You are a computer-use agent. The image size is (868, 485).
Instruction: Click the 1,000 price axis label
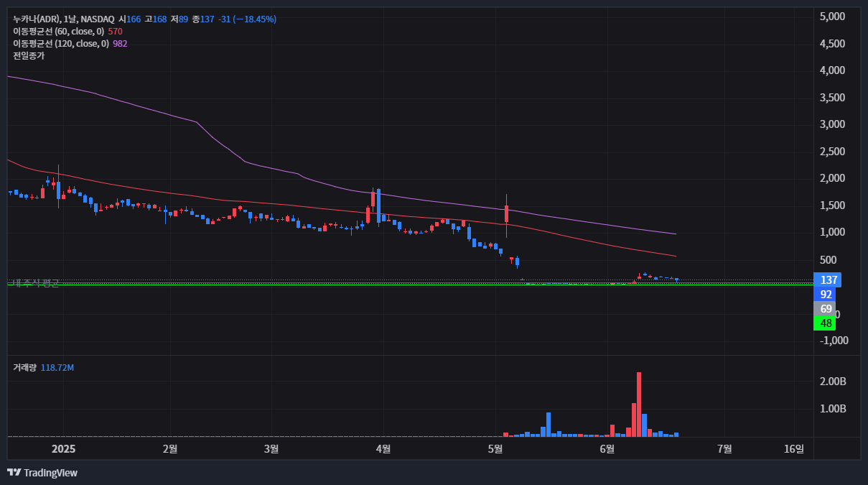[x=832, y=232]
